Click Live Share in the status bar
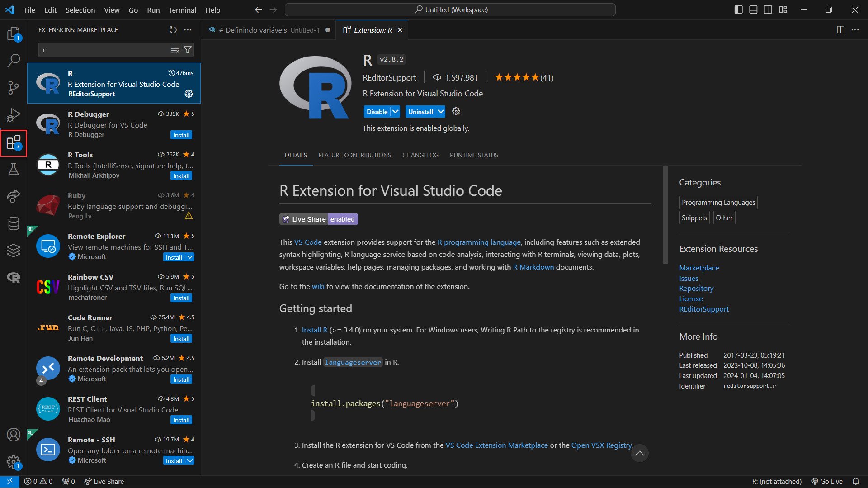 click(104, 482)
